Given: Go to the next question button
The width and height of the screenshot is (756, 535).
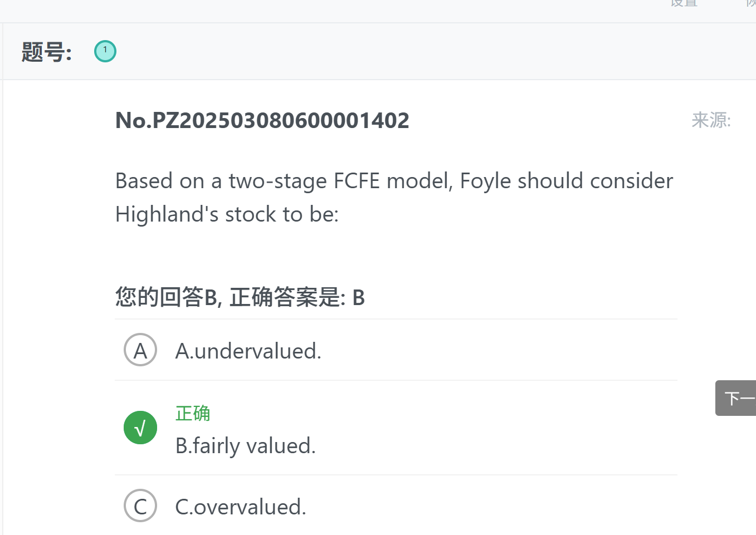Looking at the screenshot, I should 735,398.
